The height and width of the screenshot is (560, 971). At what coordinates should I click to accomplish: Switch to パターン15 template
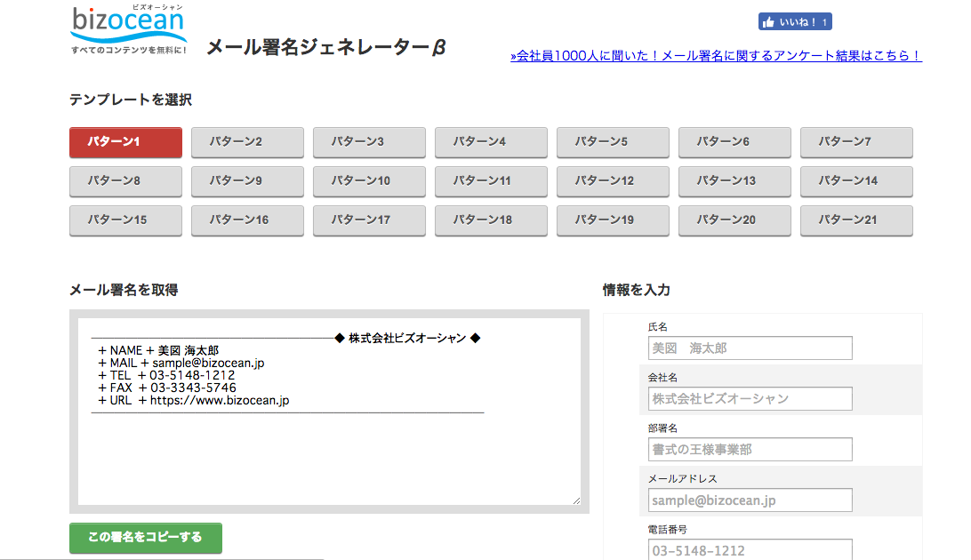[x=125, y=220]
